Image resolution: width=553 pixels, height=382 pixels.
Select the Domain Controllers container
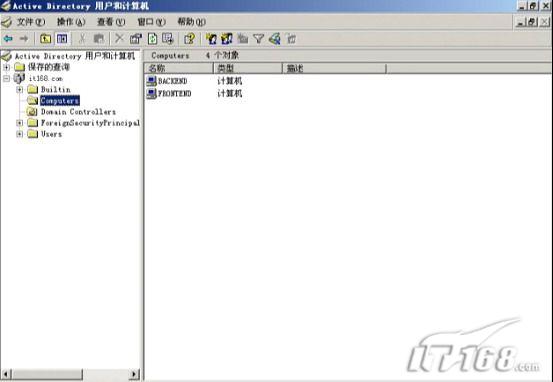(78, 112)
